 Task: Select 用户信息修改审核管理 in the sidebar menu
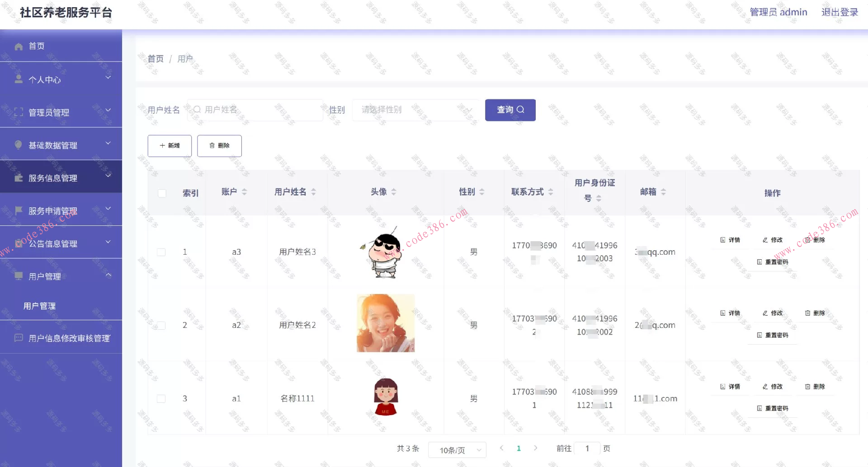pos(69,337)
